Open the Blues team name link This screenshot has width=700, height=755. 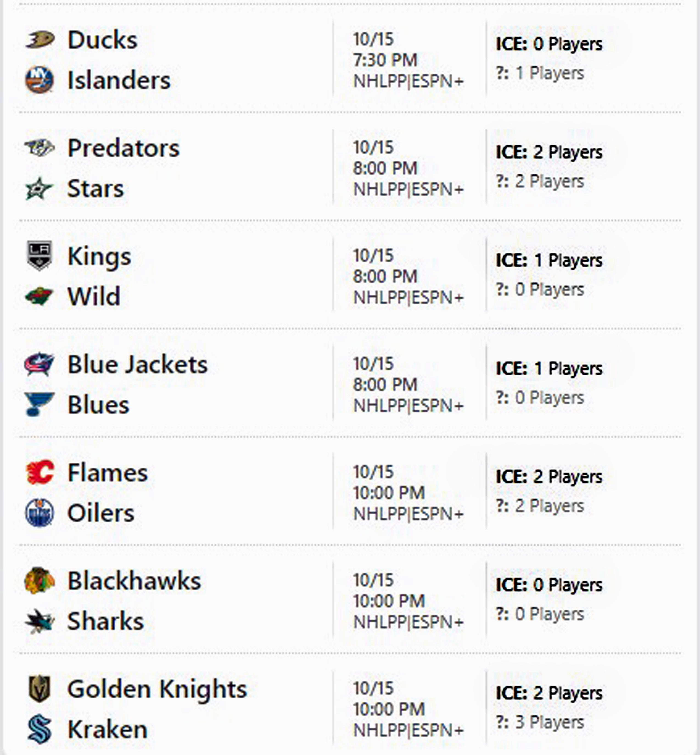99,405
